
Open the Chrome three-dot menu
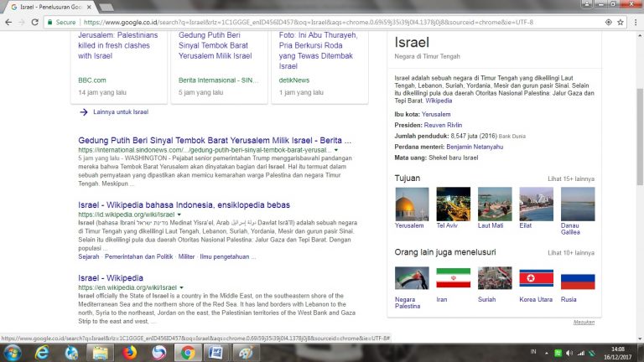tap(635, 22)
